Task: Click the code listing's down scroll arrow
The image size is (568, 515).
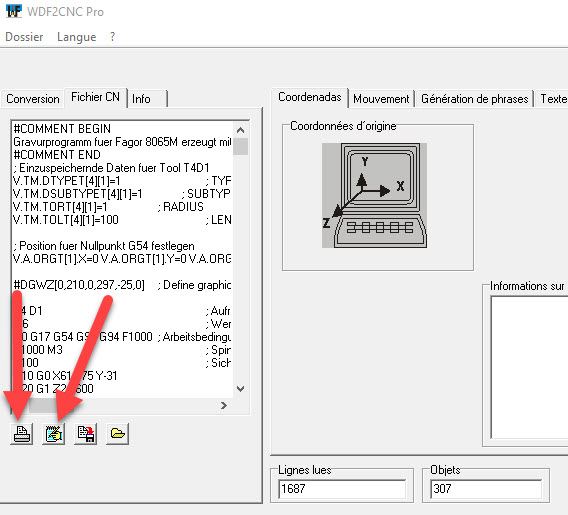Action: [x=241, y=389]
